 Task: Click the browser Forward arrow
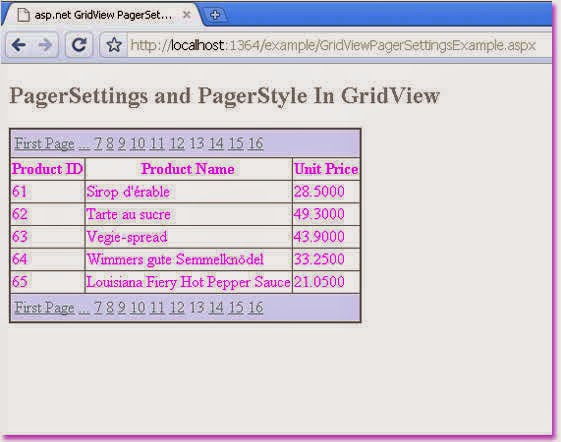point(45,45)
